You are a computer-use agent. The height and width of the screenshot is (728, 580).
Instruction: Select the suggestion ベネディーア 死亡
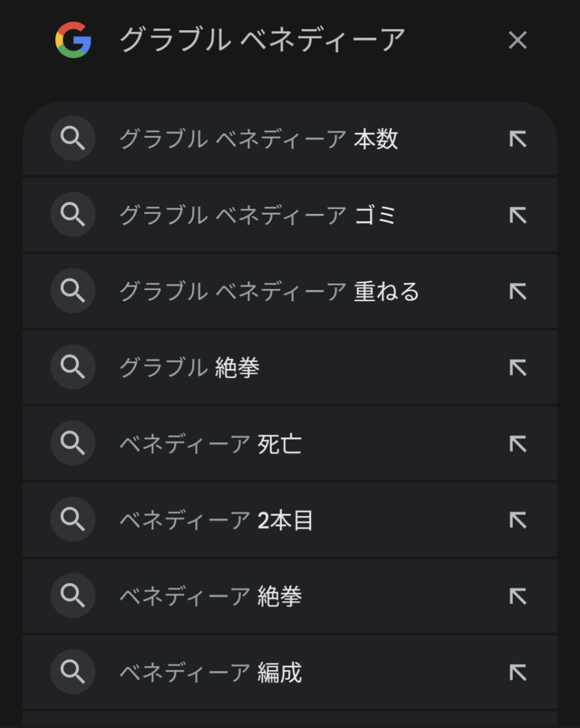(211, 444)
